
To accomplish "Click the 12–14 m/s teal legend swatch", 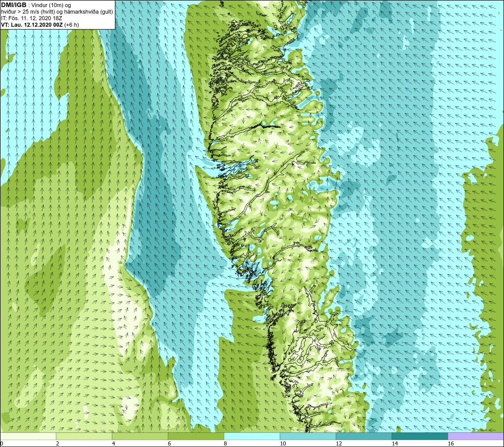I will click(x=363, y=436).
